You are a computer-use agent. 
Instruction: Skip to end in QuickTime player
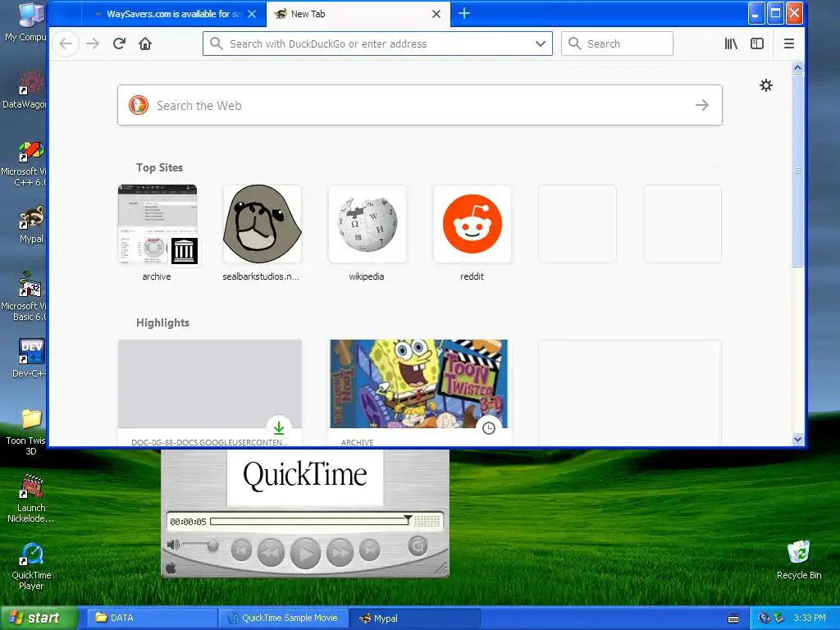pyautogui.click(x=370, y=550)
